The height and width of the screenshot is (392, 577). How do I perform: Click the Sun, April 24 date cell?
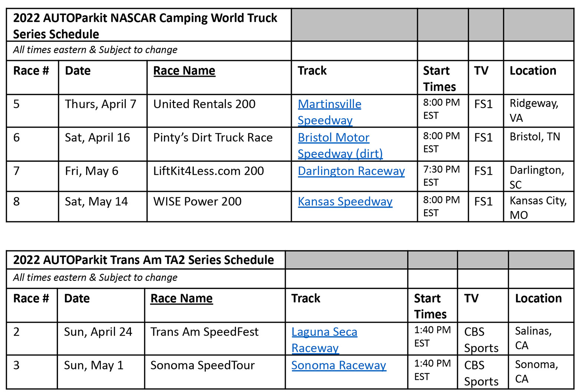click(98, 332)
